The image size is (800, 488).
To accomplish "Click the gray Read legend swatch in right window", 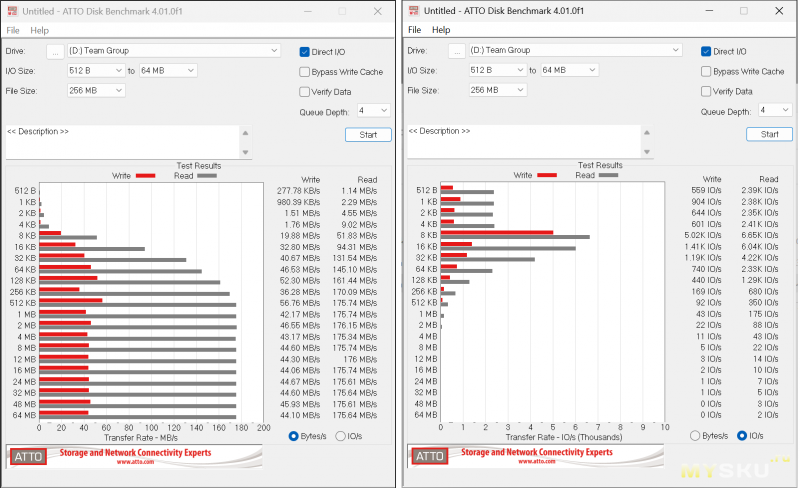I will point(608,176).
